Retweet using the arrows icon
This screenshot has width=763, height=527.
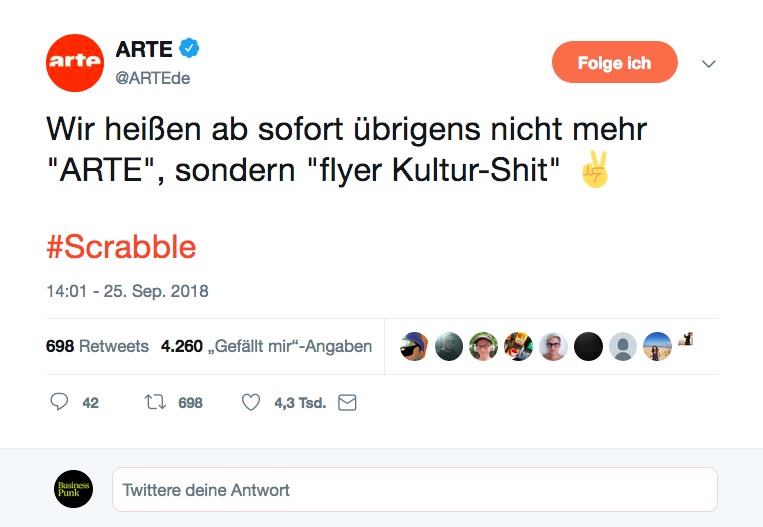coord(155,402)
